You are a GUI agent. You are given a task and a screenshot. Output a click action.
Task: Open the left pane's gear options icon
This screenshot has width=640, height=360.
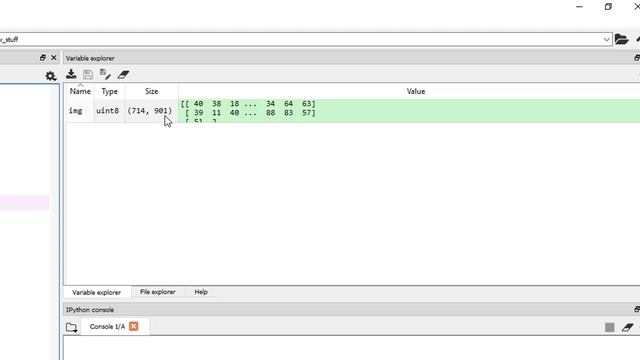point(50,76)
